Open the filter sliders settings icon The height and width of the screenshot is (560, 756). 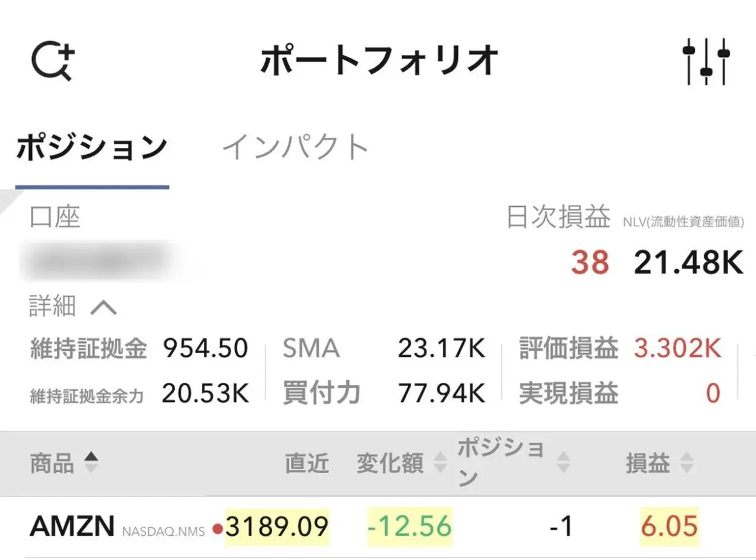[x=706, y=61]
